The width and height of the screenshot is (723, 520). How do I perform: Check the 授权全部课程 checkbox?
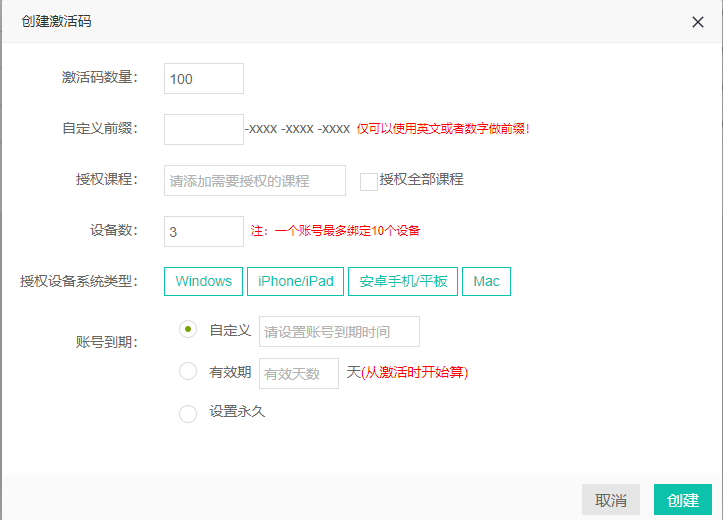pos(368,181)
